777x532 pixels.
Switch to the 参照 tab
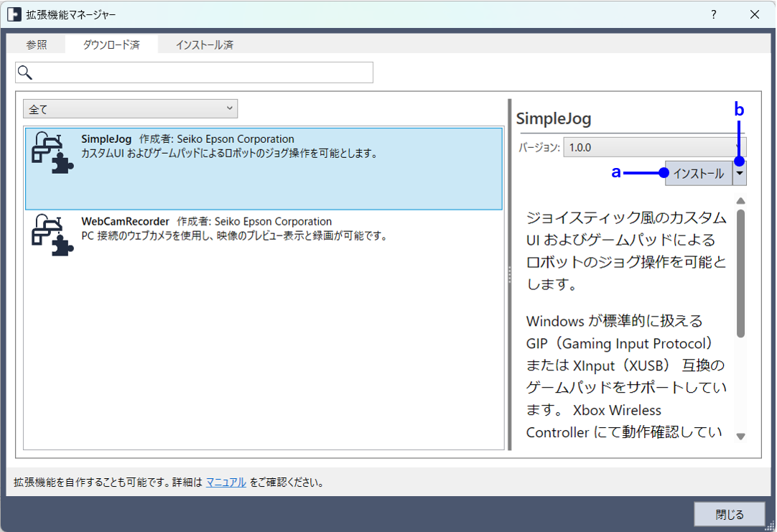pyautogui.click(x=37, y=45)
